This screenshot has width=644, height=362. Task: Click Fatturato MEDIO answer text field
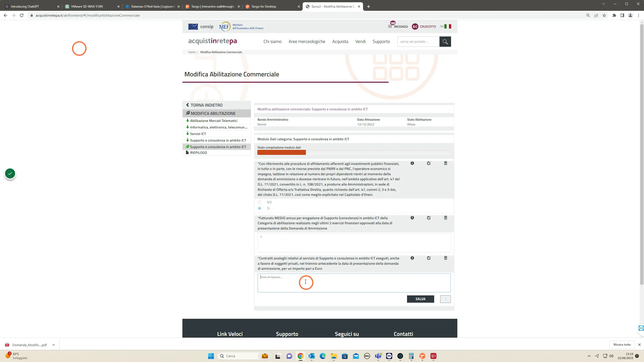[354, 243]
